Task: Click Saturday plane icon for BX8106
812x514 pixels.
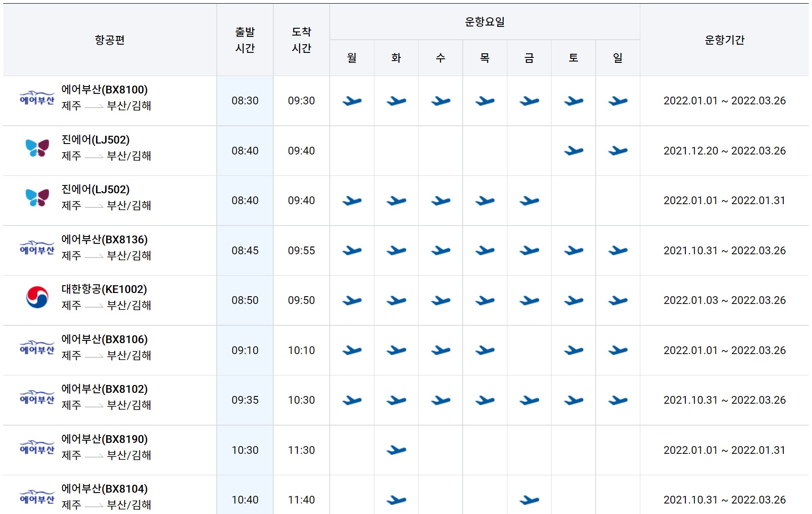Action: point(573,350)
